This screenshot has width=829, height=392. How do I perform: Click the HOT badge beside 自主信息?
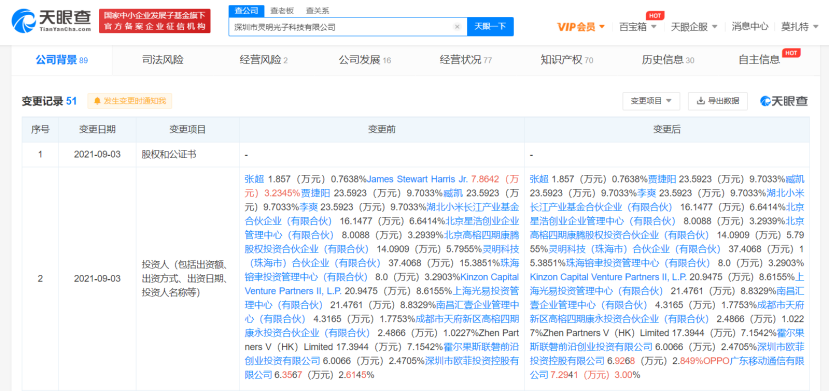pyautogui.click(x=791, y=53)
